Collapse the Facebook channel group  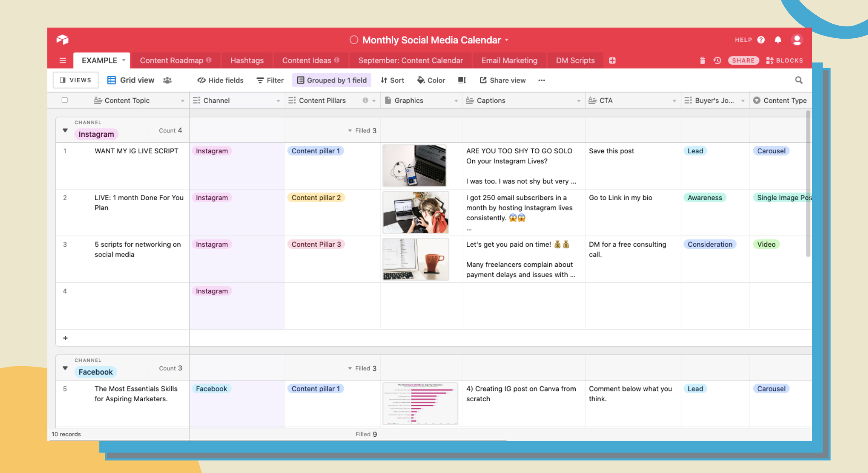click(65, 368)
